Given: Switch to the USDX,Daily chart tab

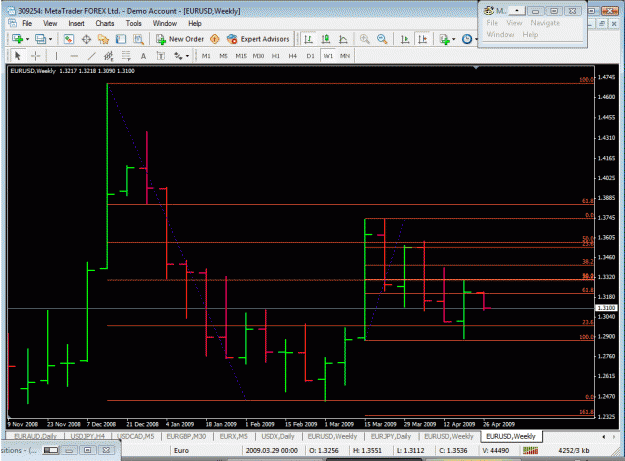Looking at the screenshot, I should (x=278, y=436).
